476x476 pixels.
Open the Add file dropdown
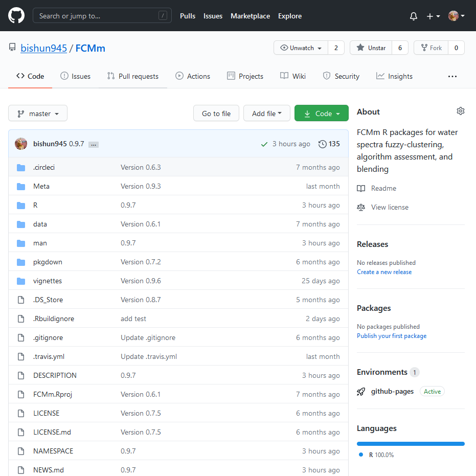coord(266,113)
